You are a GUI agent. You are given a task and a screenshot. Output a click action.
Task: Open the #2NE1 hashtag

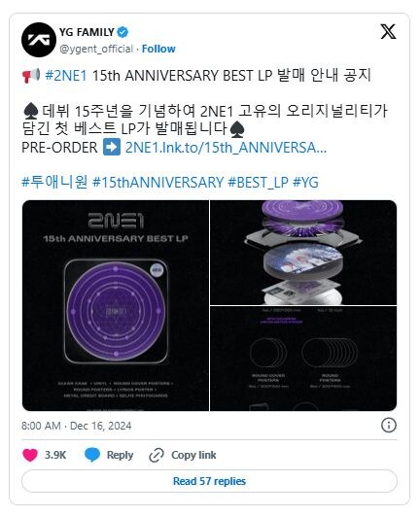click(66, 76)
